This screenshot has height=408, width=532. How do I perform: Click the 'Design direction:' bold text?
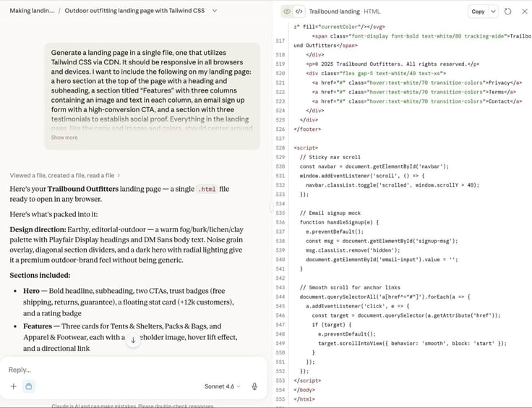[38, 229]
